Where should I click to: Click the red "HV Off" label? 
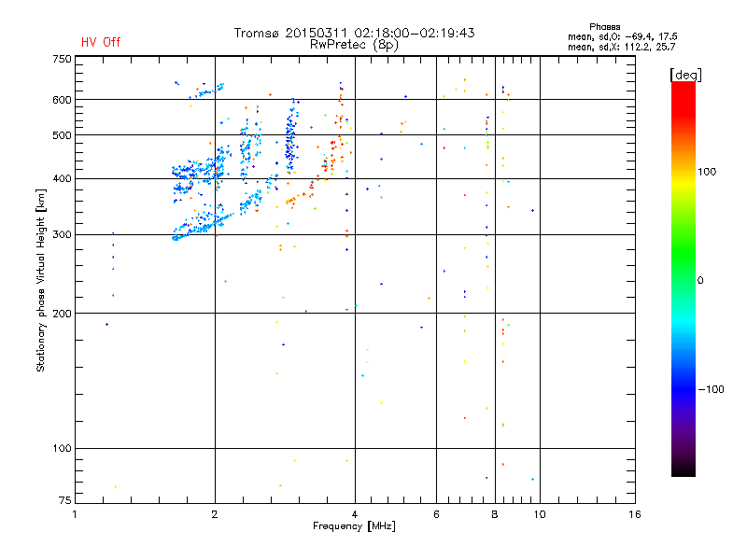(x=101, y=42)
